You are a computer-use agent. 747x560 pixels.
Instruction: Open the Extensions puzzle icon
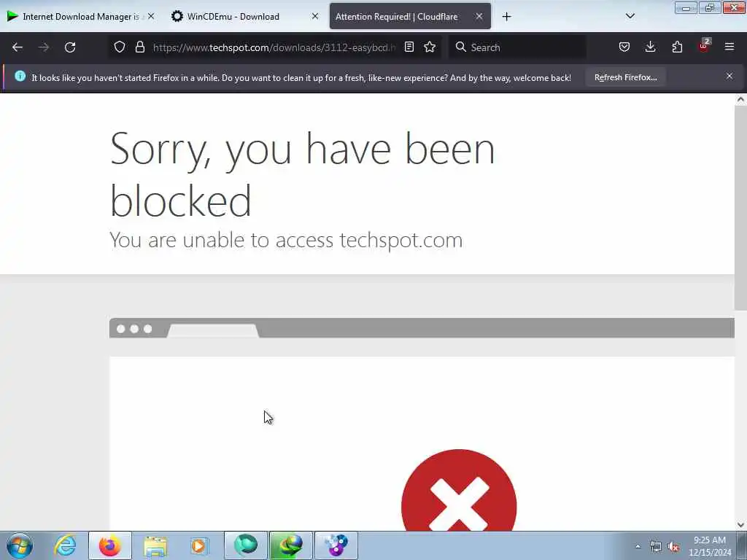(677, 47)
